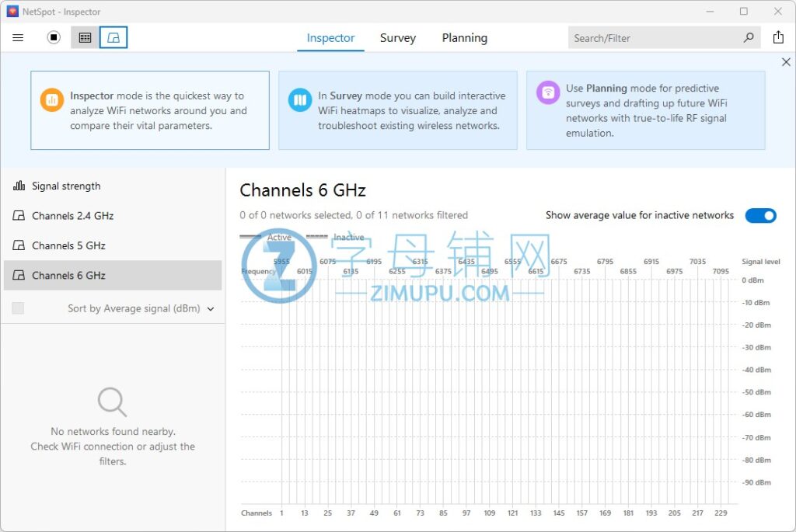
Task: Click the Search/Filter input field
Action: (x=664, y=38)
